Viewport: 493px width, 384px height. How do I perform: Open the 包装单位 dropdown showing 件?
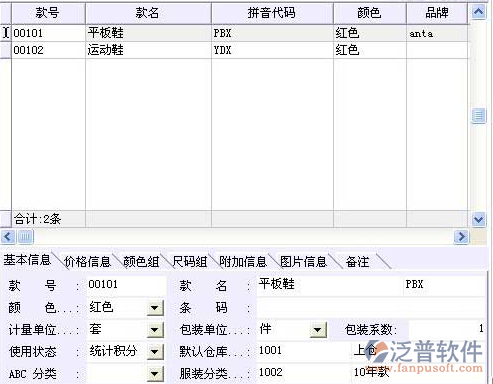point(318,330)
